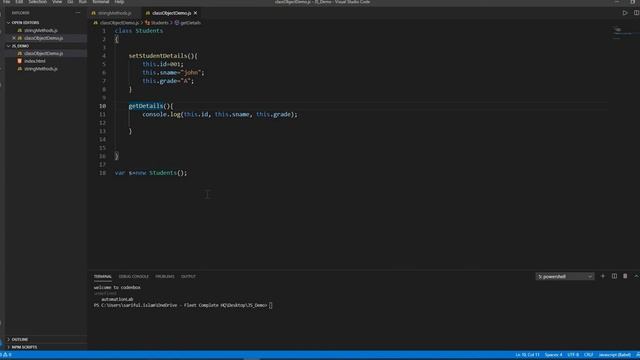640x360 pixels.
Task: Click the console.log statement line
Action: (x=220, y=114)
